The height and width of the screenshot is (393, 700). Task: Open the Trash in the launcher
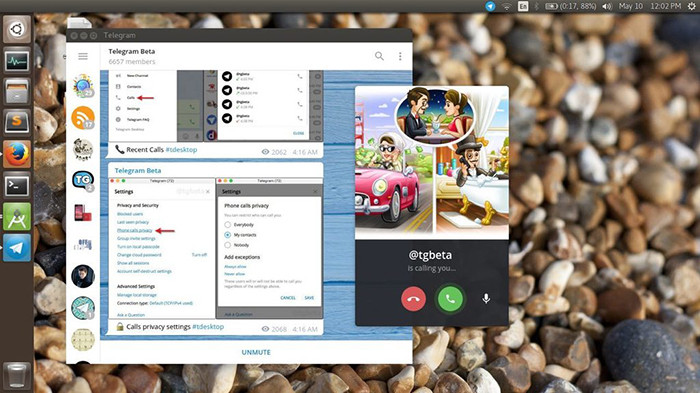click(x=17, y=375)
